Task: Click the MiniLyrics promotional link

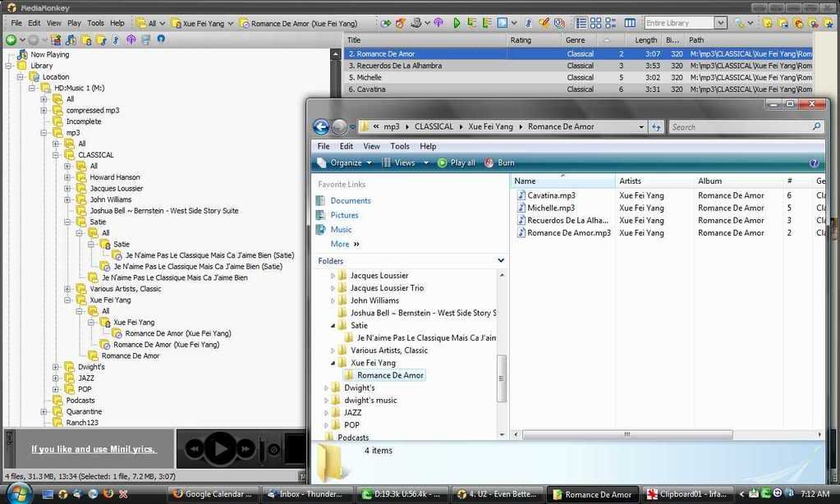Action: click(93, 449)
